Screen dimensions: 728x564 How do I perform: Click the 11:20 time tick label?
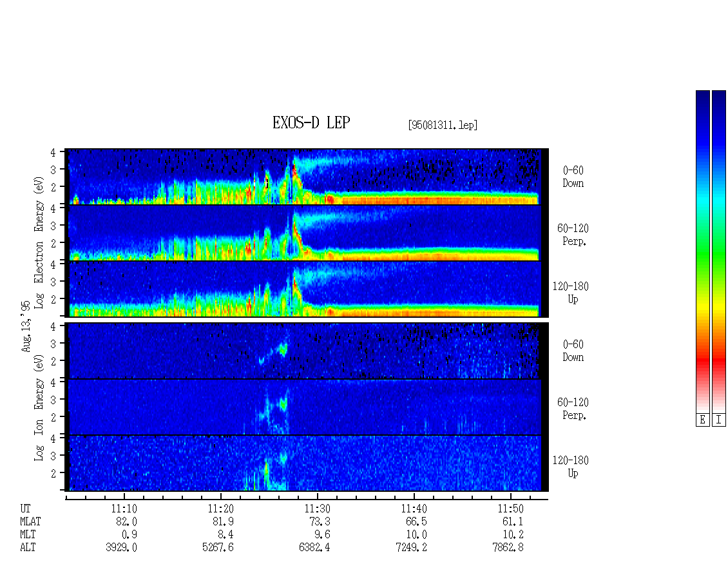click(x=220, y=509)
